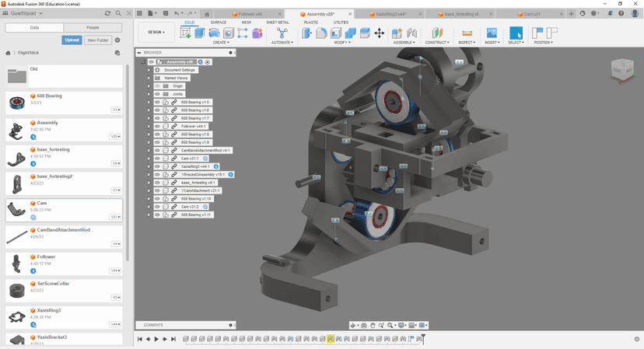Toggle visibility of base_fortesting v8:1

click(157, 183)
